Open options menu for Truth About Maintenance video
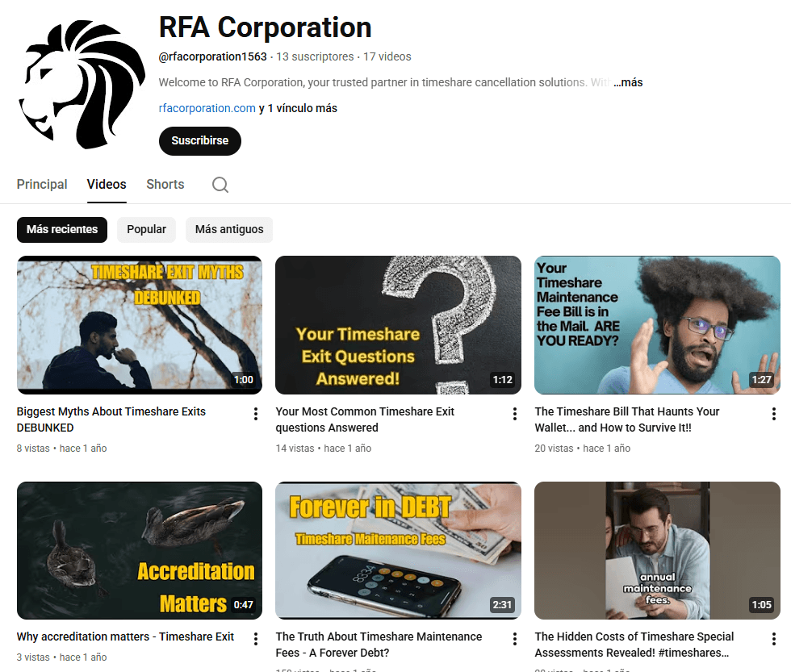This screenshot has height=672, width=791. point(515,639)
